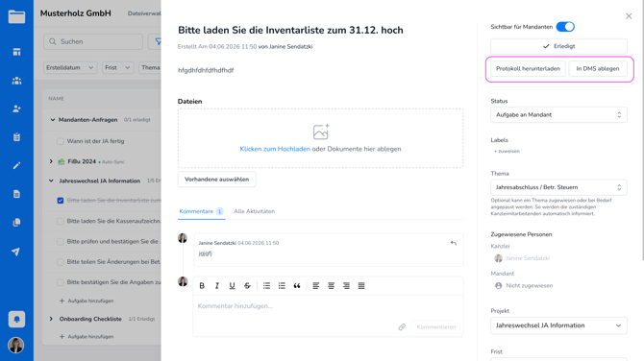Align comment text center
The height and width of the screenshot is (361, 644).
331,286
